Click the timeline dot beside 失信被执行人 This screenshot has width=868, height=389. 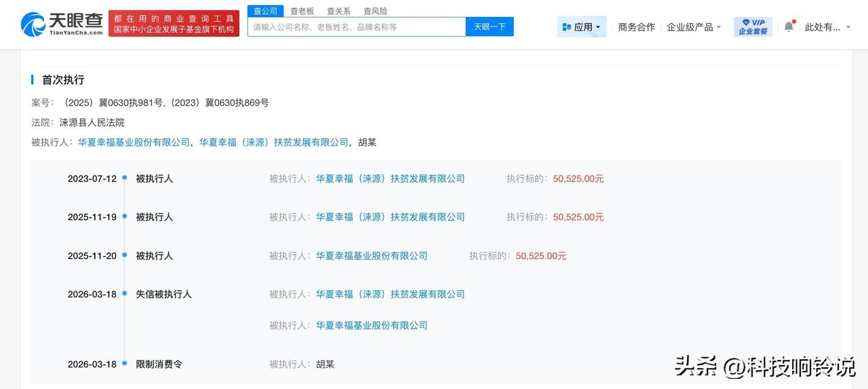point(125,293)
